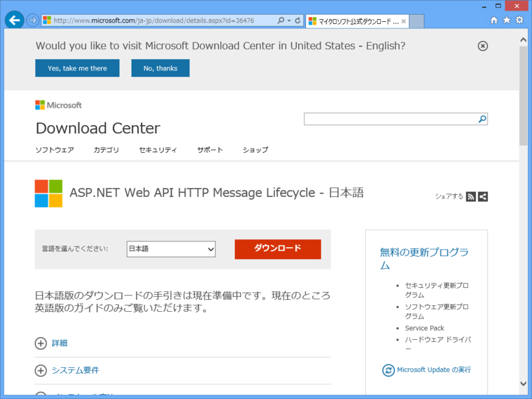Click Yes, take me there button
This screenshot has height=399, width=532.
(77, 68)
